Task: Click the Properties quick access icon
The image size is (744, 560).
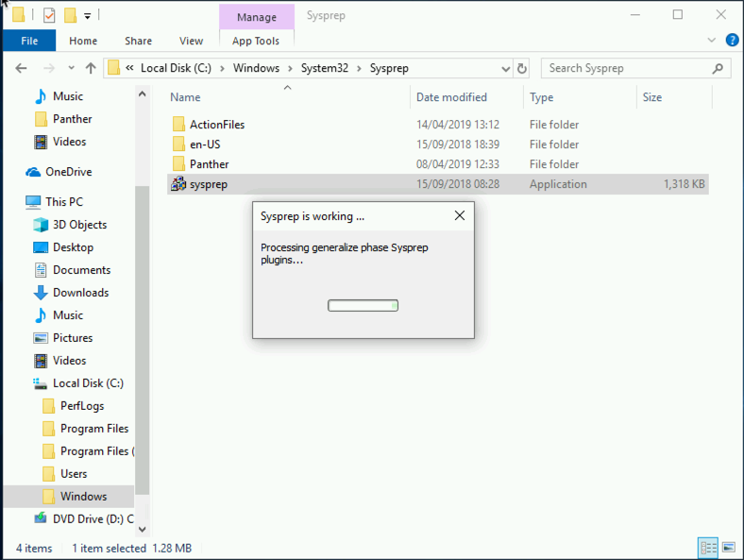Action: tap(49, 15)
